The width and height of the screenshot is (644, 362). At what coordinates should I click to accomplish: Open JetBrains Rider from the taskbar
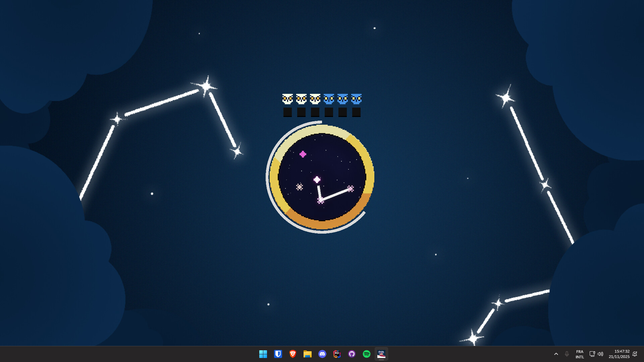337,354
